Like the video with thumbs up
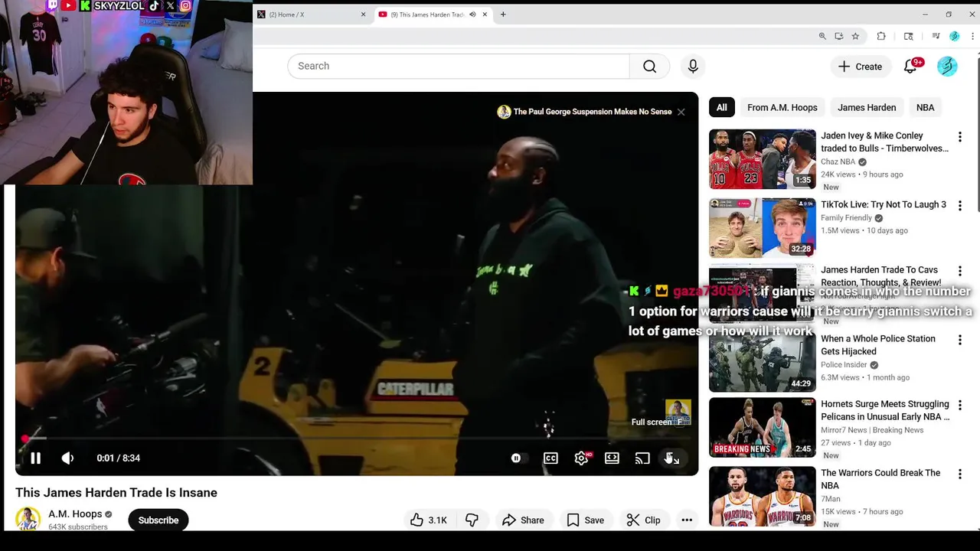The width and height of the screenshot is (980, 551). [x=429, y=520]
